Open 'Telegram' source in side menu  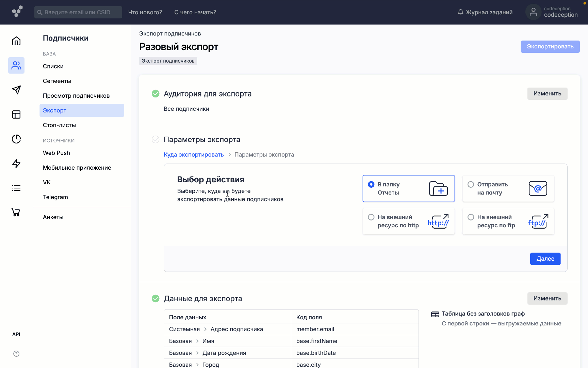pyautogui.click(x=55, y=197)
